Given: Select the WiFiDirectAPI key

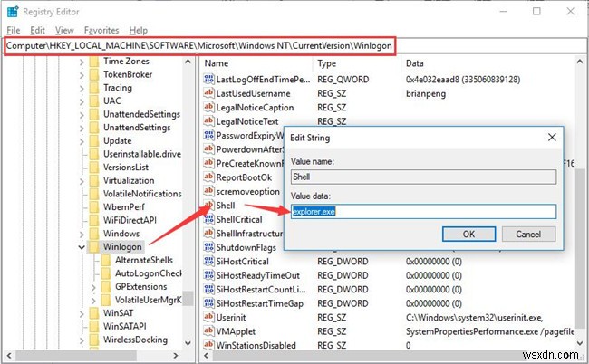Looking at the screenshot, I should (130, 220).
